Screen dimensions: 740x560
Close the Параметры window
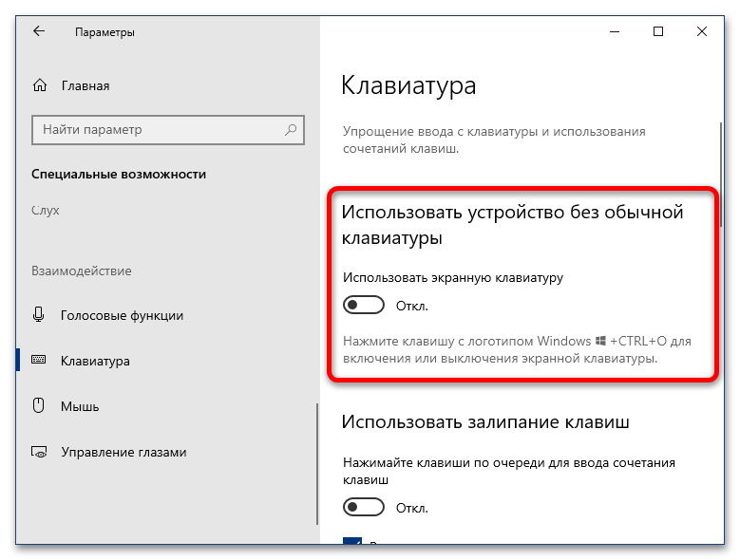[702, 31]
